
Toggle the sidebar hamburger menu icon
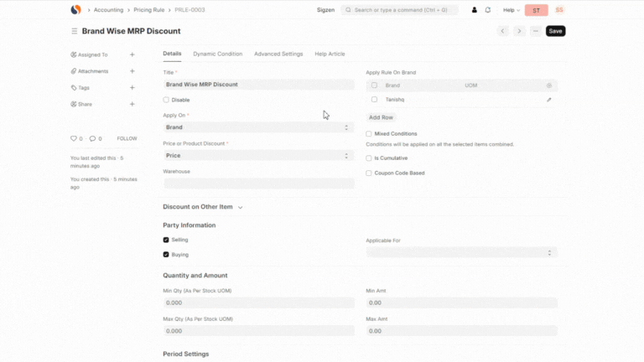click(x=75, y=31)
